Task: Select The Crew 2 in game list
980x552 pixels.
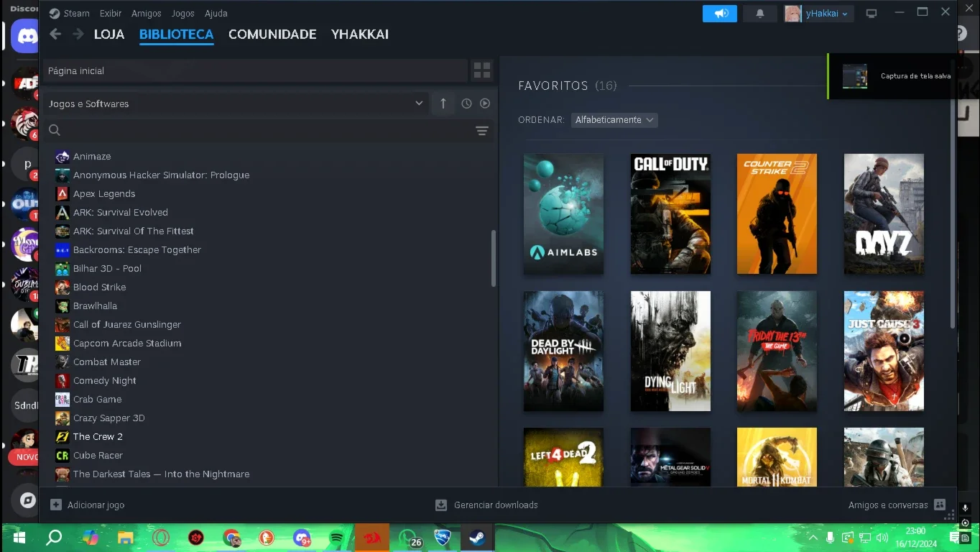Action: point(98,436)
